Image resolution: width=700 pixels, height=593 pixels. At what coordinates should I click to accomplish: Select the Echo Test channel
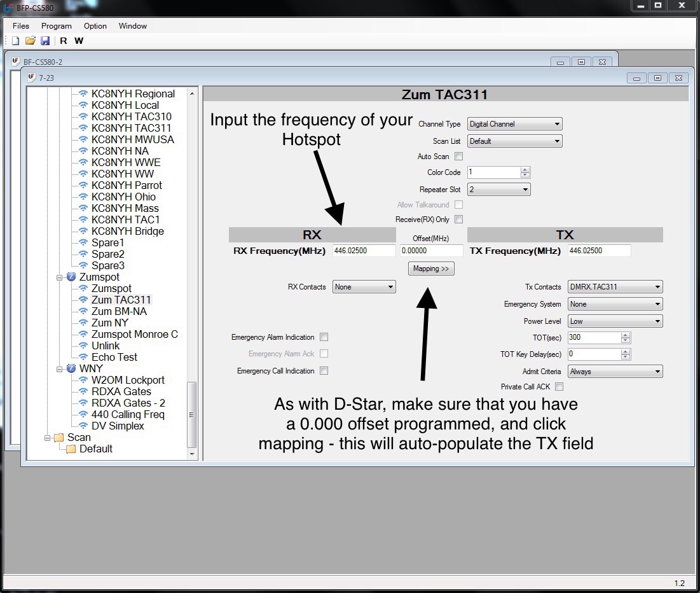114,358
